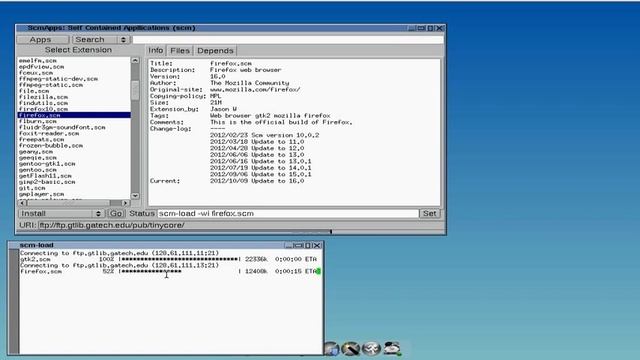
Task: Select git.scm extension
Action: click(x=74, y=188)
